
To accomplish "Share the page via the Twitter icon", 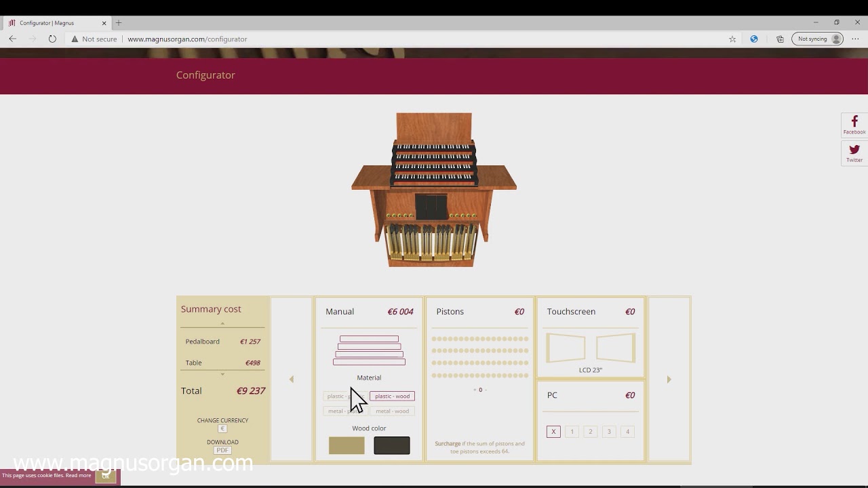I will click(854, 153).
